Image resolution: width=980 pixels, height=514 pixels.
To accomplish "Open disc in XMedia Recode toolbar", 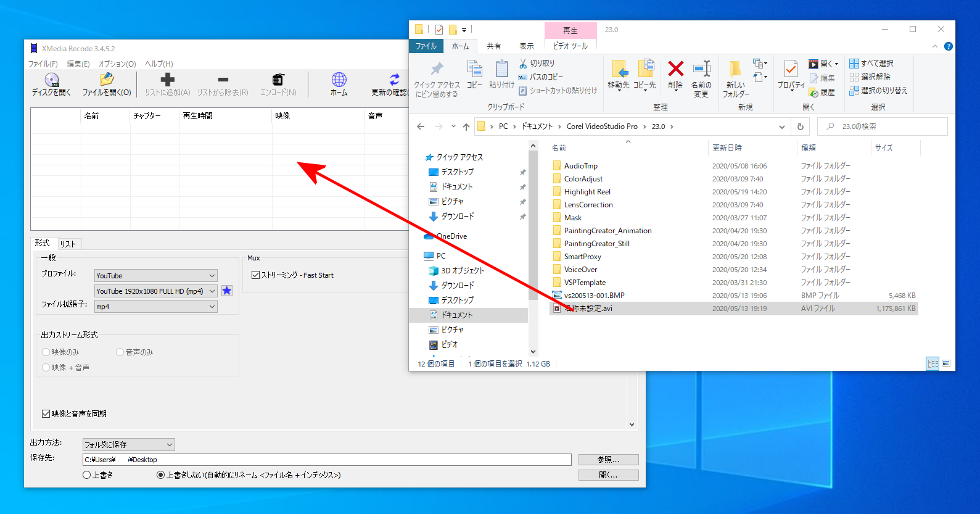I will click(51, 85).
